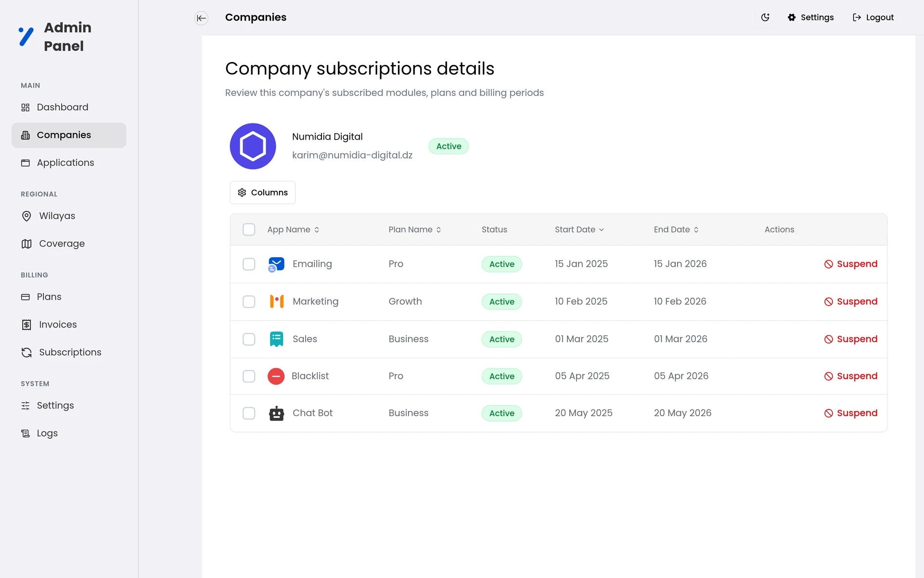This screenshot has width=924, height=578.
Task: Click the Invoices receipt icon
Action: point(26,325)
